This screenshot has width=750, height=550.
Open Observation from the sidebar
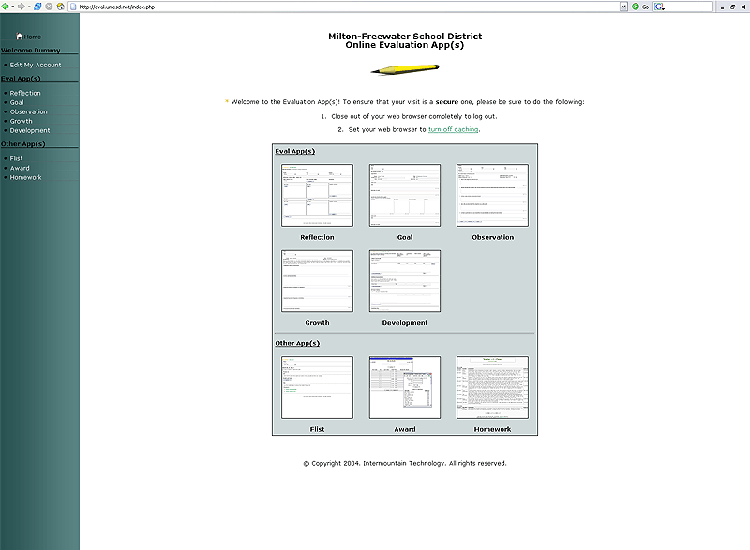pos(29,111)
